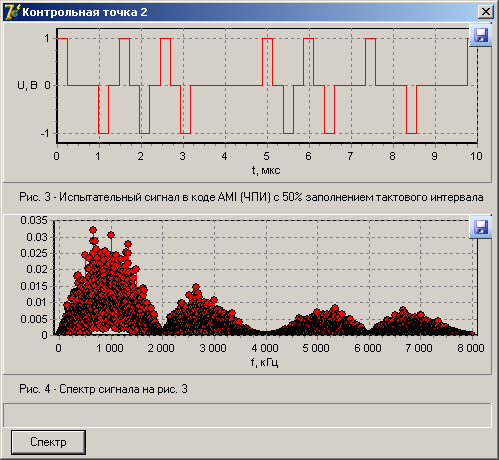The height and width of the screenshot is (460, 499).
Task: Save the spectrum chart via floppy icon
Action: pyautogui.click(x=480, y=227)
